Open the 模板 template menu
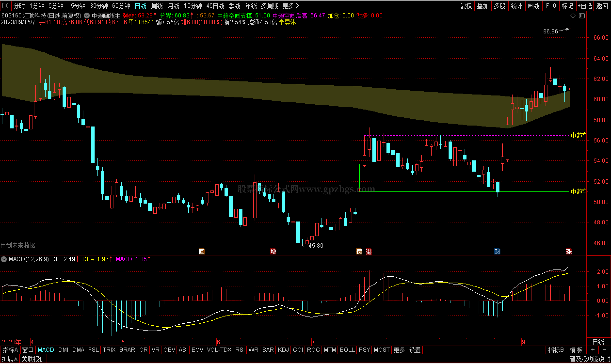611x364 pixels. click(x=576, y=350)
